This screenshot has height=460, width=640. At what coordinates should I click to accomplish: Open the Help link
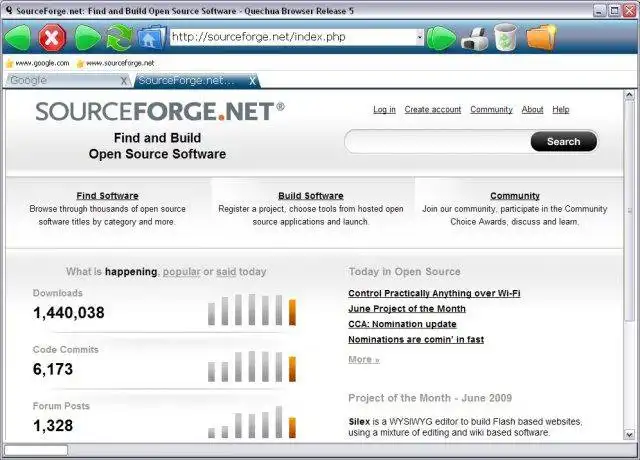pos(560,109)
